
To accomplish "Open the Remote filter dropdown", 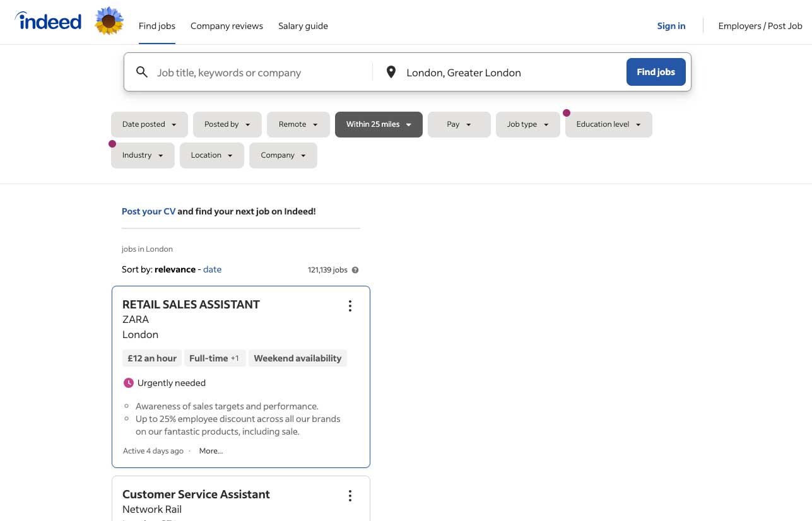I will (x=298, y=124).
